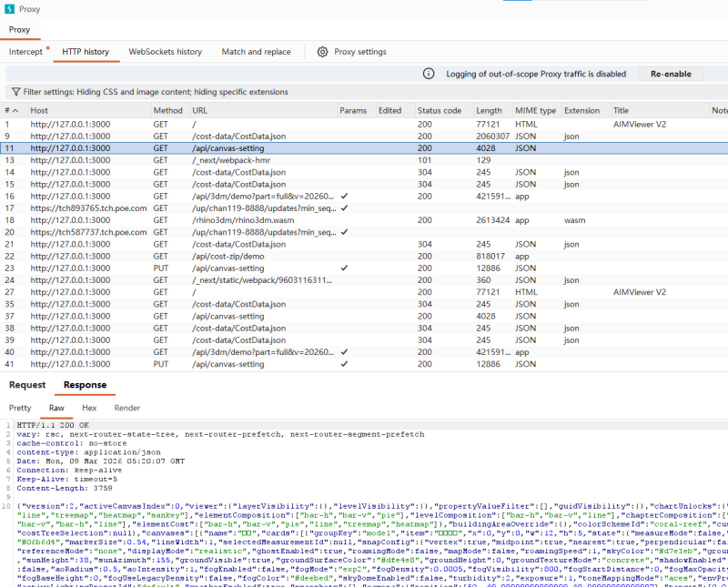Screen dimensions: 728x587
Task: Open Proxy settings via the gear icon
Action: tap(322, 52)
